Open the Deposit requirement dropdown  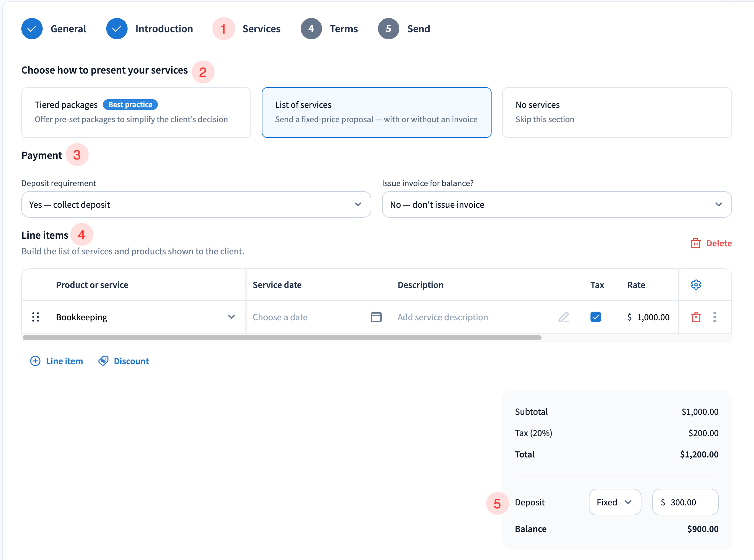[x=196, y=204]
